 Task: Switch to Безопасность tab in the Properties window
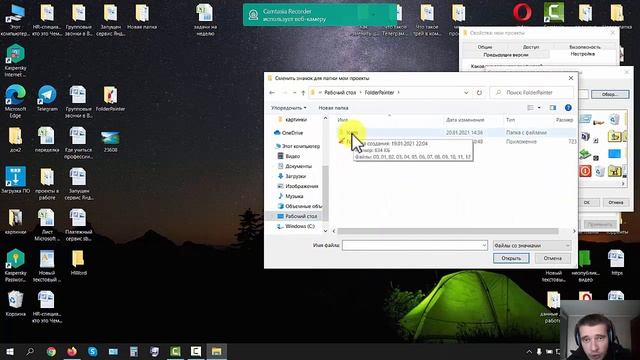click(585, 47)
